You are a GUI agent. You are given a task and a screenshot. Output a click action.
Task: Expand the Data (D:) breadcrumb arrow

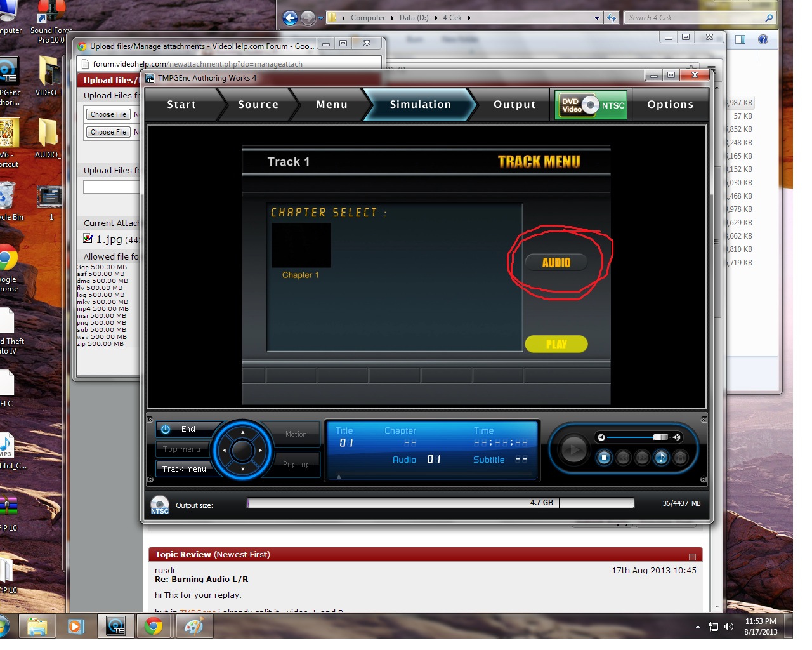(x=436, y=18)
